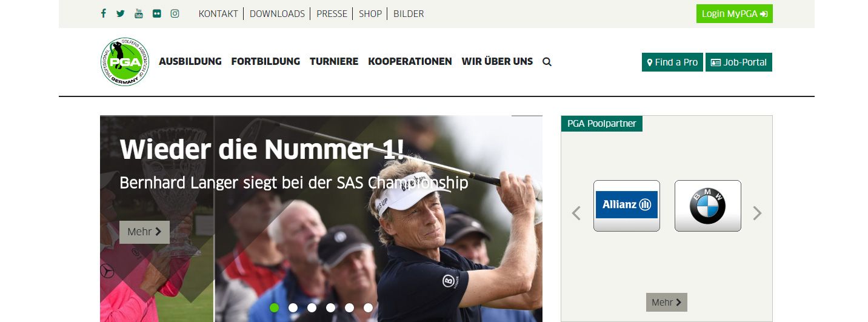This screenshot has width=868, height=322.
Task: Click the Login MyPGA button
Action: 735,13
